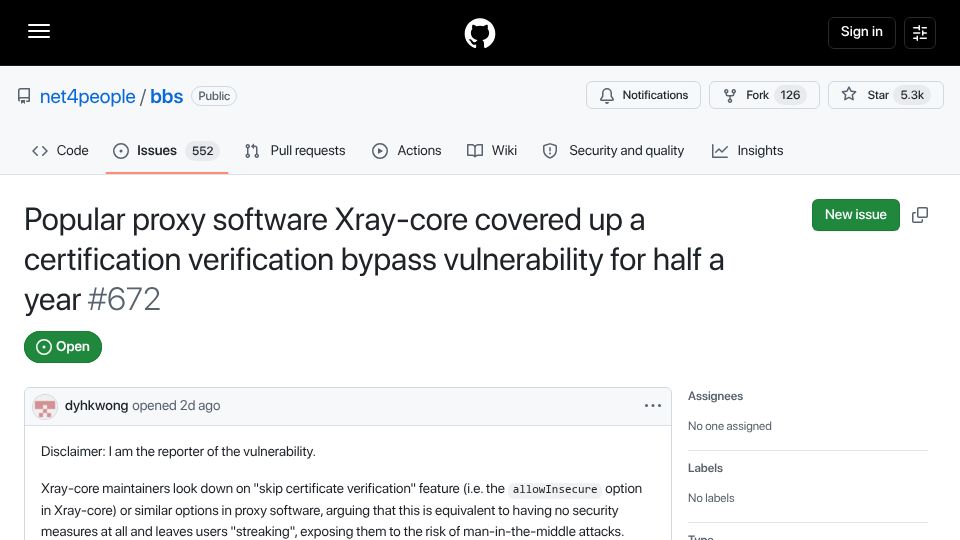View the 5.3k stargazers count
960x540 pixels.
912,95
